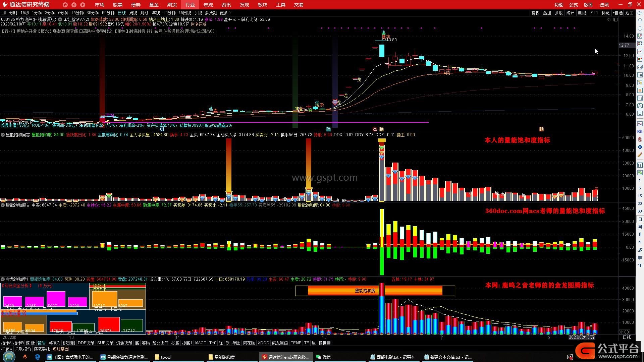644x362 pixels.
Task: Select the DDE决策 indicator tab
Action: click(x=86, y=343)
